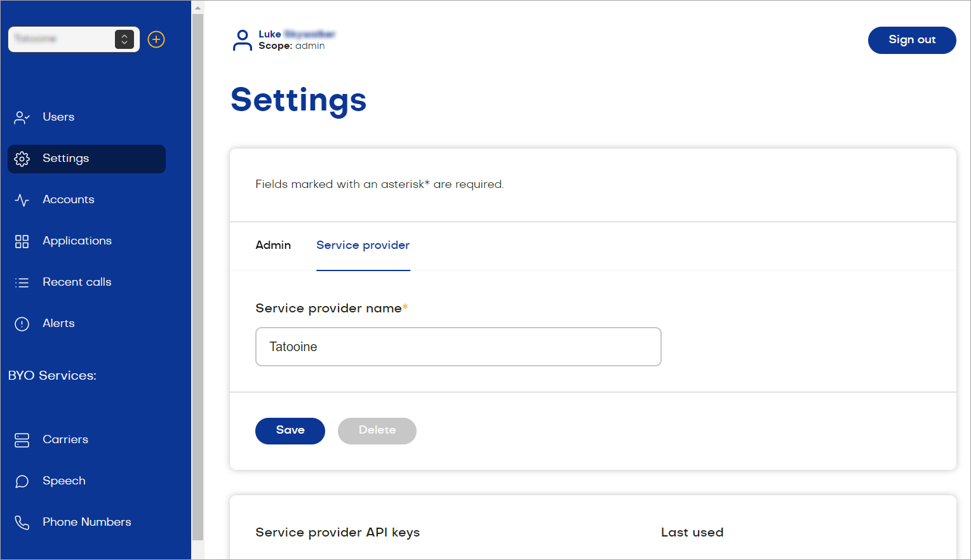Screen dimensions: 971x560
Task: Click the Users person icon in sidebar
Action: click(x=22, y=117)
